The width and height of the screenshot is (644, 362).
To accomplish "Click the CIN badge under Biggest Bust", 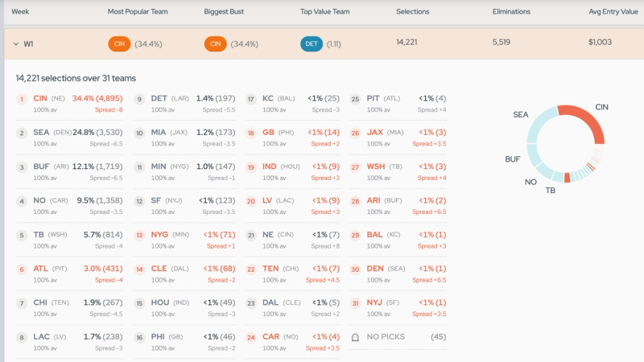I will click(215, 44).
